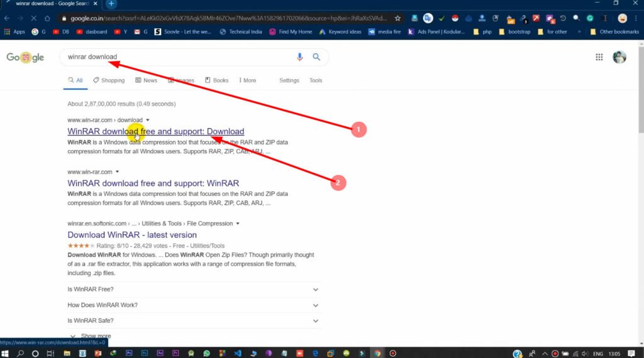Click the browser home button

coord(47,18)
